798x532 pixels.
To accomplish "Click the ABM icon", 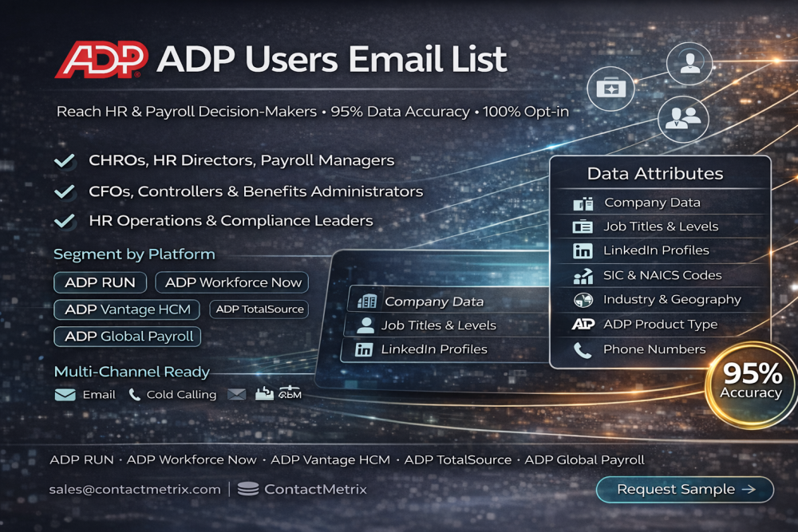I will pos(290,392).
